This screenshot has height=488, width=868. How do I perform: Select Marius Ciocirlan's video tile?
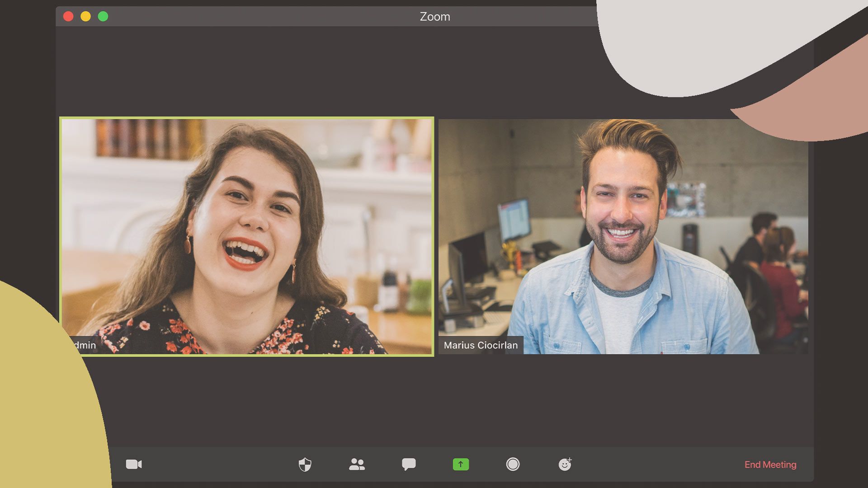(x=623, y=236)
